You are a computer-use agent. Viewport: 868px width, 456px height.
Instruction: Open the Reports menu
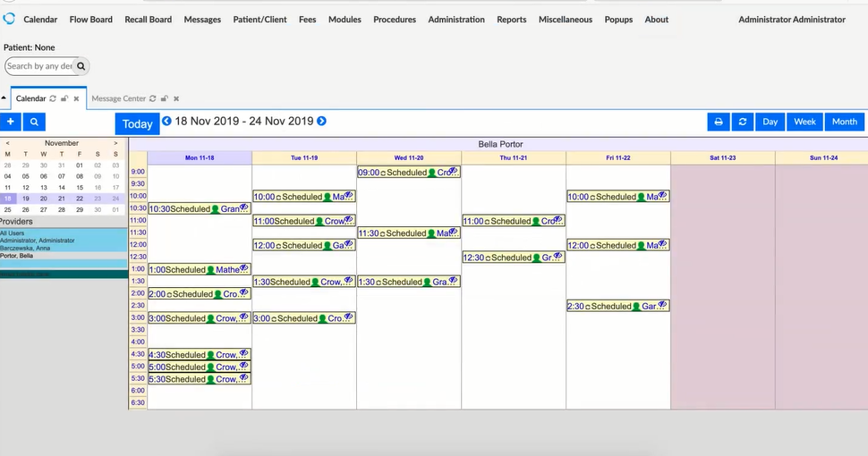[x=512, y=20]
